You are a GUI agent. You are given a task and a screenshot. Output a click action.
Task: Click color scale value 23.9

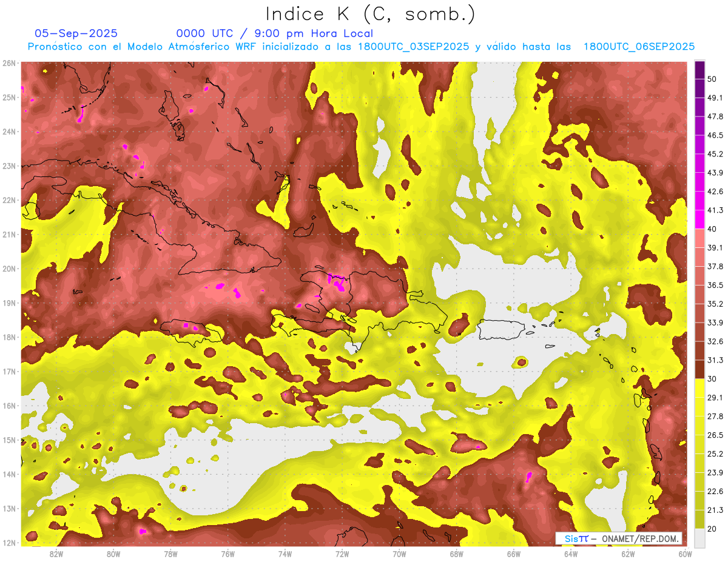point(715,473)
